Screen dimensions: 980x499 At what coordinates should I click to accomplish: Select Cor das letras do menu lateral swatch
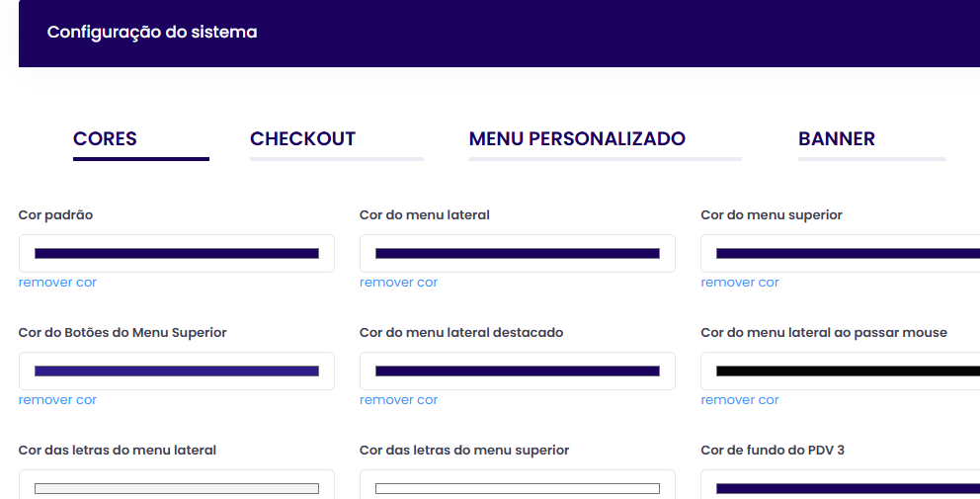176,488
